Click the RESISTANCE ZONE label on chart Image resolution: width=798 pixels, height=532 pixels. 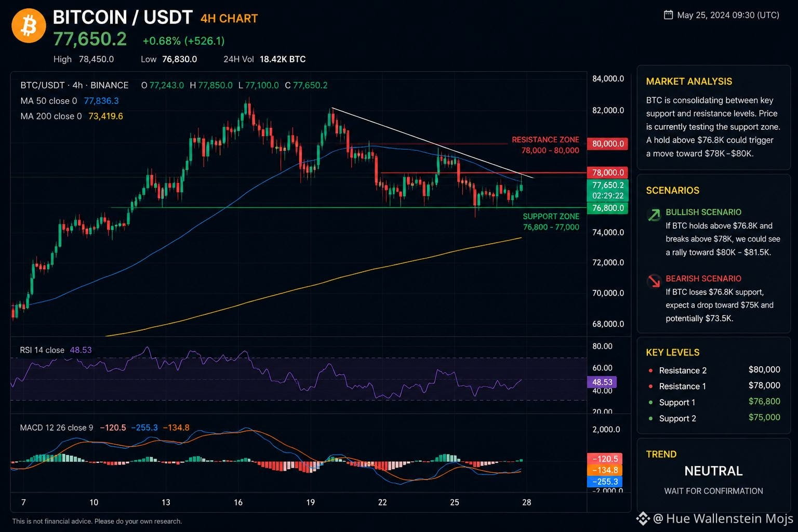click(x=546, y=140)
